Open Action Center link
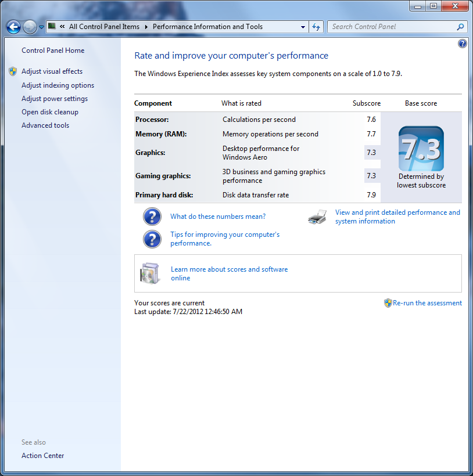 (x=43, y=456)
